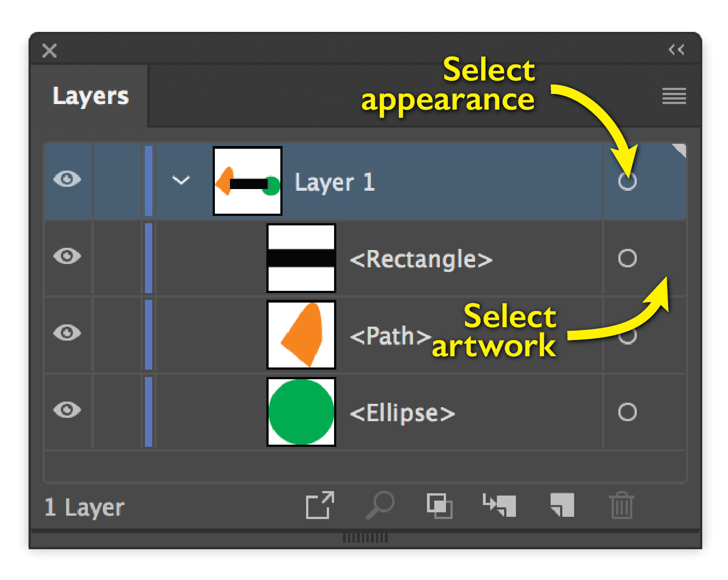Switch to the Layers tab
The image size is (728, 580).
pos(91,96)
